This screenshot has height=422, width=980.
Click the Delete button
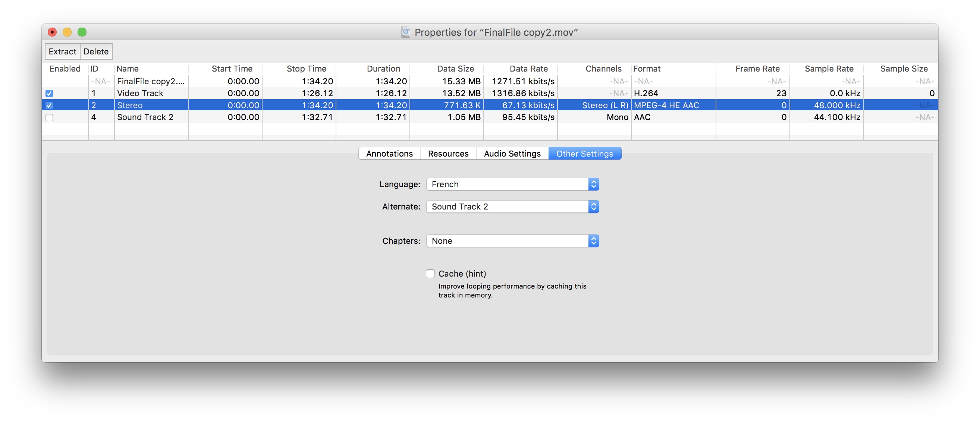(96, 52)
